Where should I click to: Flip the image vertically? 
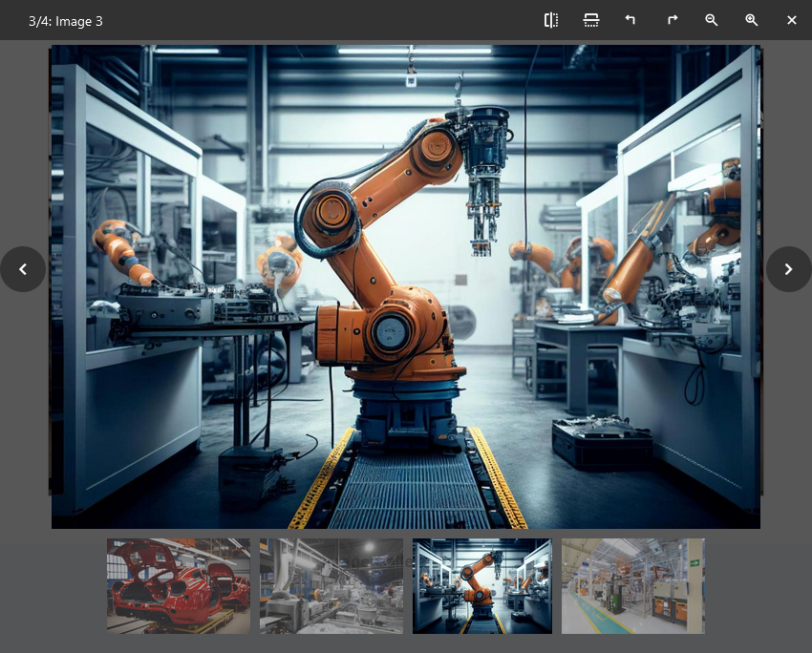point(591,20)
